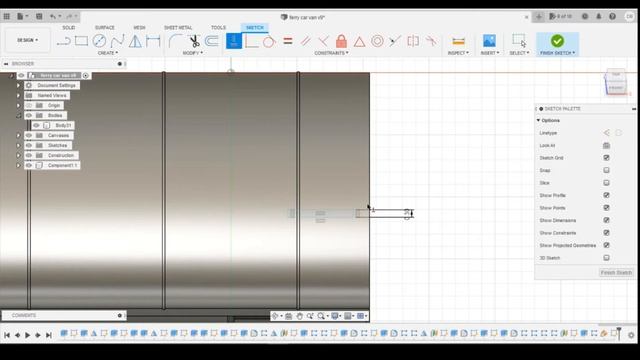Expand the Document Settings node

point(18,85)
